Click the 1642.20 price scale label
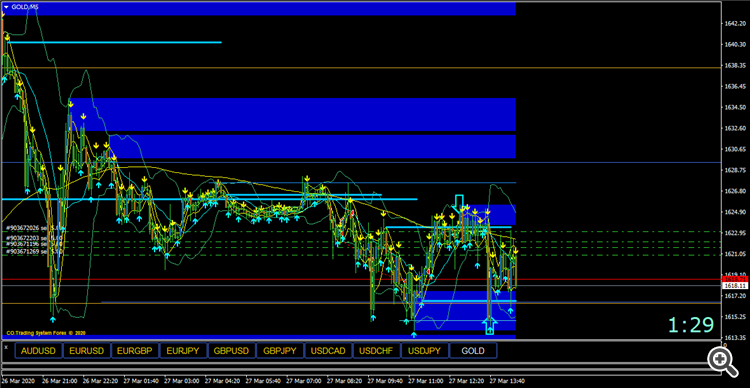 coord(736,23)
